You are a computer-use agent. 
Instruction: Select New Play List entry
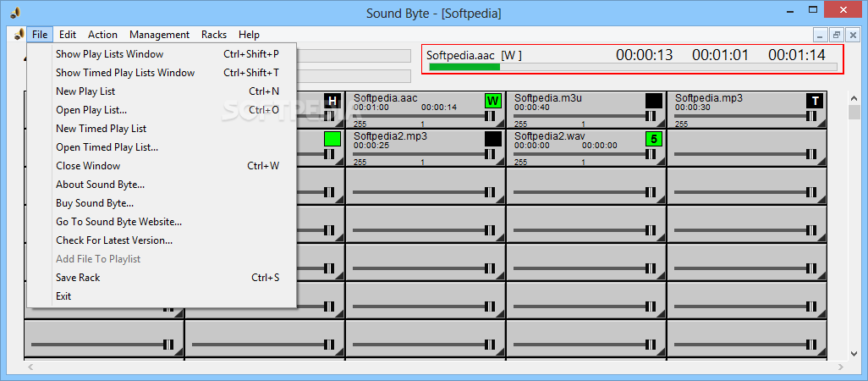162,91
